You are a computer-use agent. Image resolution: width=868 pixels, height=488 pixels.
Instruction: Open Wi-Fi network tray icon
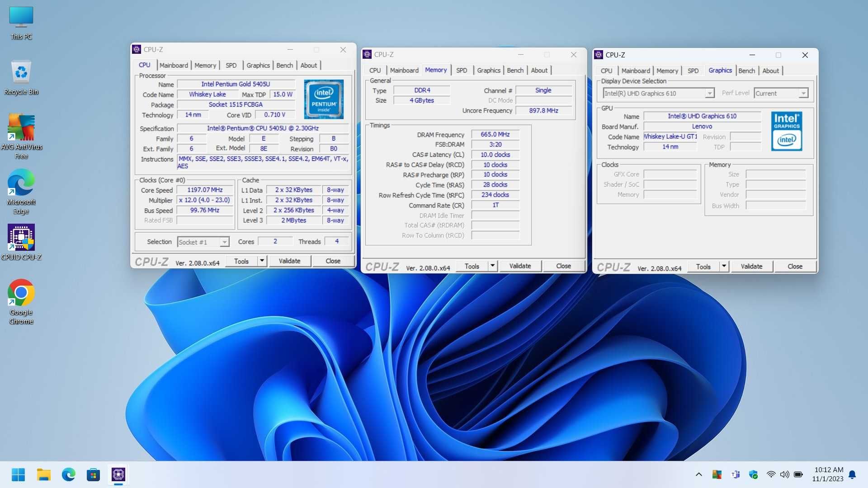coord(771,474)
